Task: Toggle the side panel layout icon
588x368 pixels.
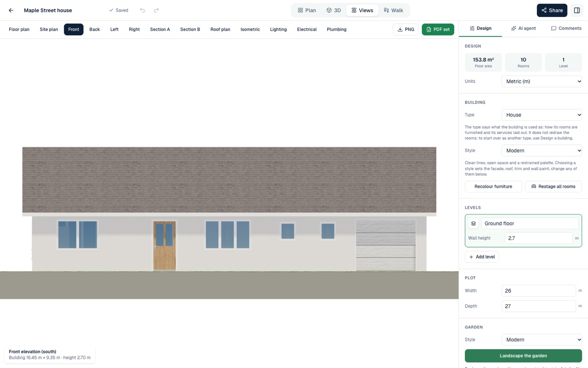Action: click(577, 10)
